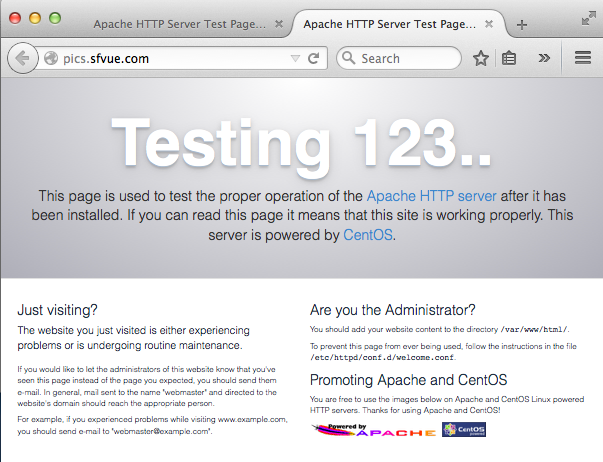This screenshot has height=462, width=603.
Task: Click the CentOS powered badge
Action: 464,430
